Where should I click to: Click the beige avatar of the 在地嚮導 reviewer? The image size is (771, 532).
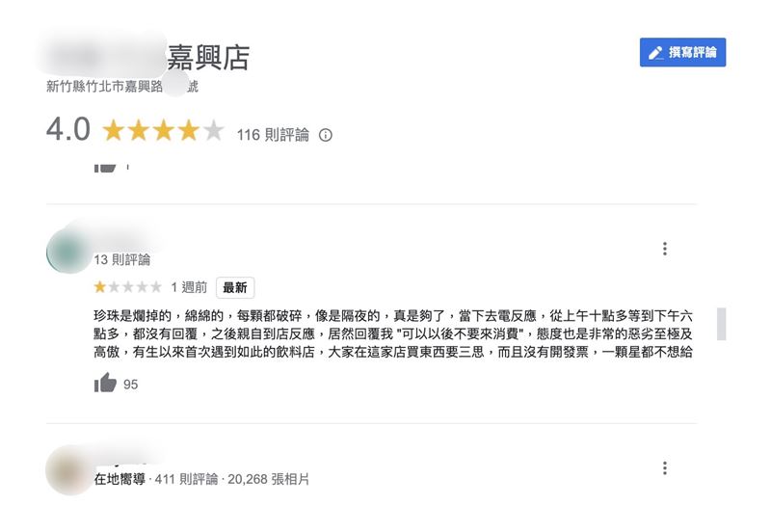click(68, 470)
